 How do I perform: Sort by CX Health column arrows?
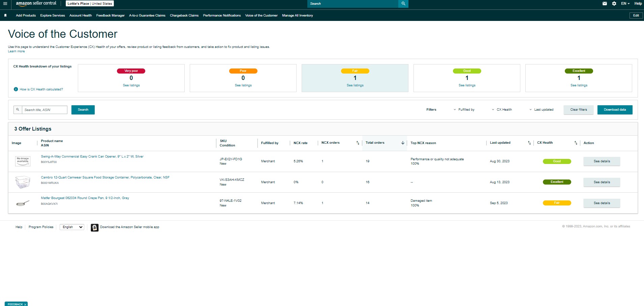(576, 143)
